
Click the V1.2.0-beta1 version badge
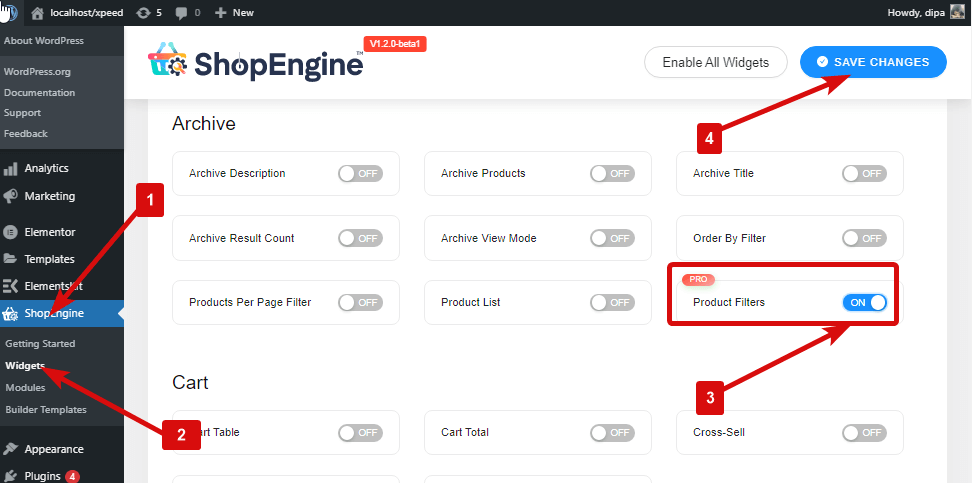[395, 44]
